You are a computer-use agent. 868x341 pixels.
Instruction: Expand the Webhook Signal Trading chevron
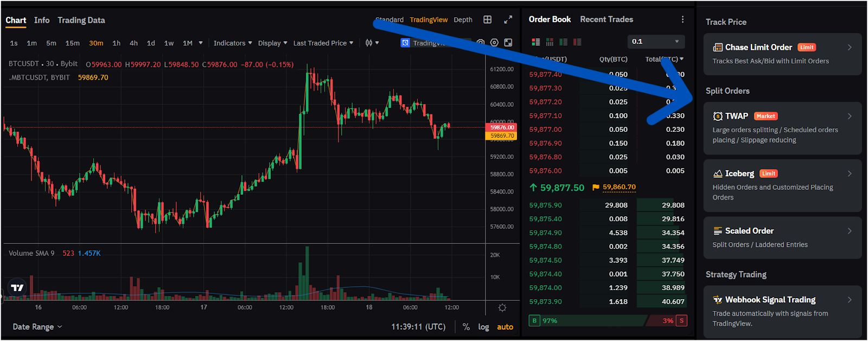(x=850, y=300)
